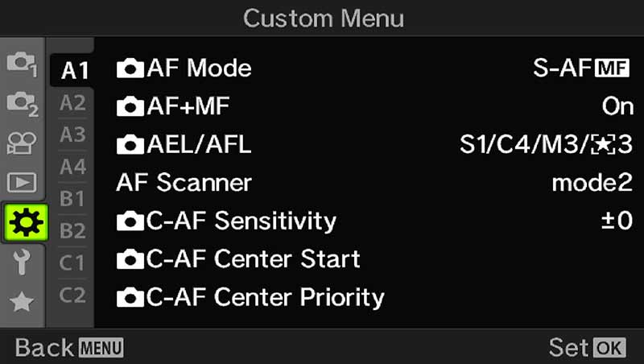
Task: Open the C2 sub-tab
Action: [73, 296]
